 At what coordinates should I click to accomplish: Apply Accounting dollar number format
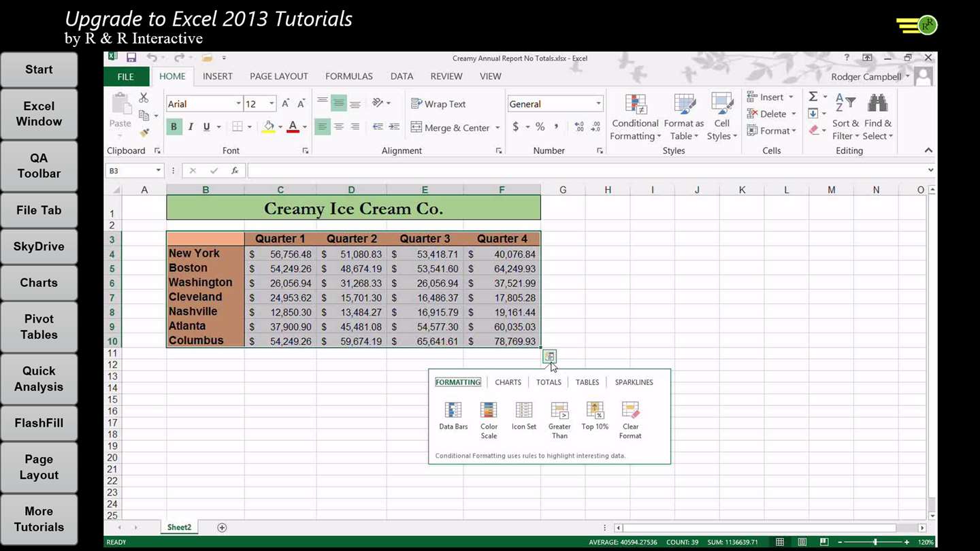[x=516, y=127]
